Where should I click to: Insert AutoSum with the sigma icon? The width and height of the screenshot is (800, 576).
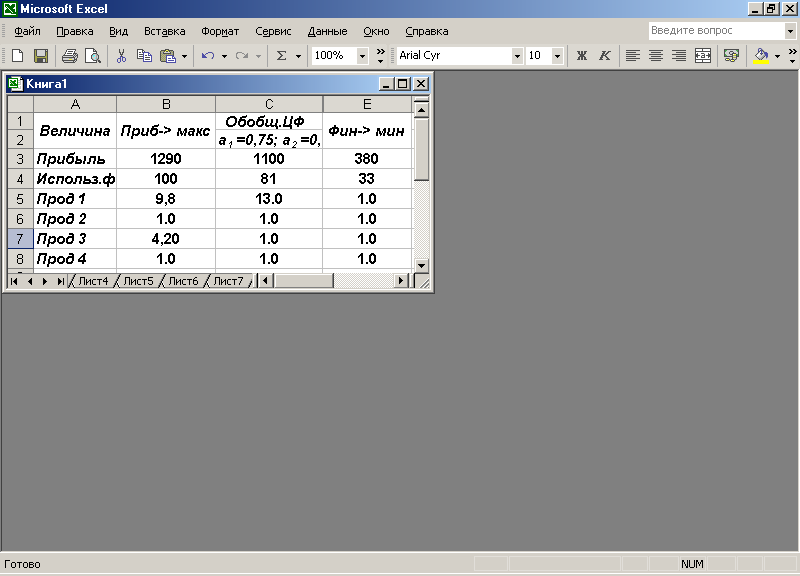pos(281,56)
